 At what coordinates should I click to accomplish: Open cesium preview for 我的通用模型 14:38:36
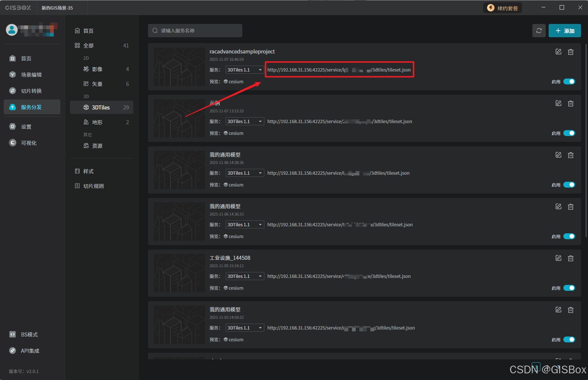click(x=233, y=185)
